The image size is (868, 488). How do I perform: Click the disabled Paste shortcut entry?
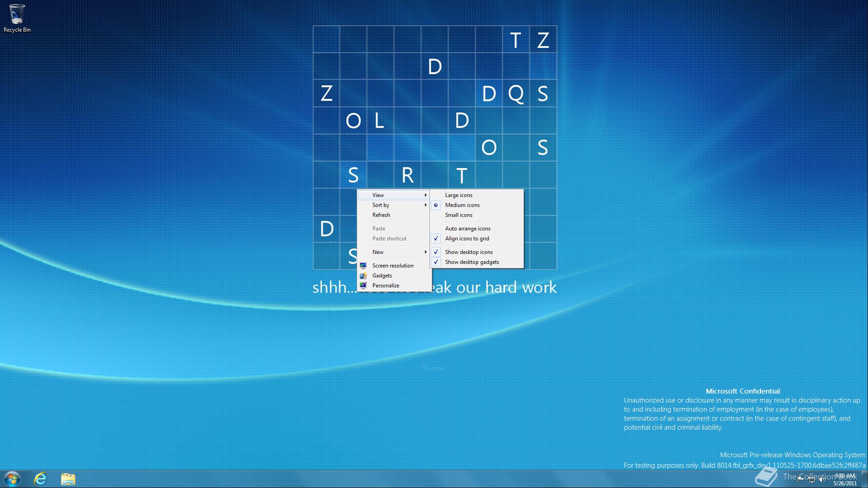click(394, 239)
